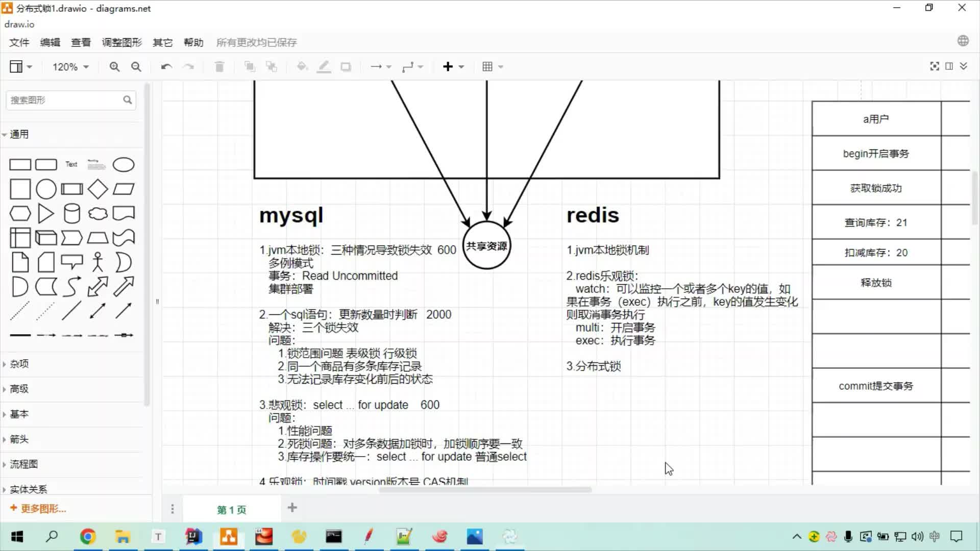Collapse the toolbar with double chevron
Viewport: 980px width, 551px height.
tap(964, 66)
